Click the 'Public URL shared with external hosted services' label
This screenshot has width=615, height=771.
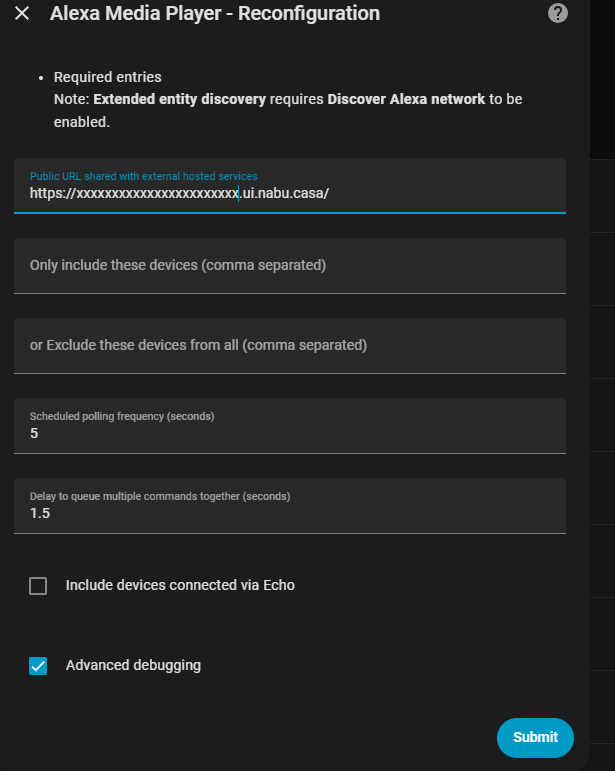click(144, 176)
